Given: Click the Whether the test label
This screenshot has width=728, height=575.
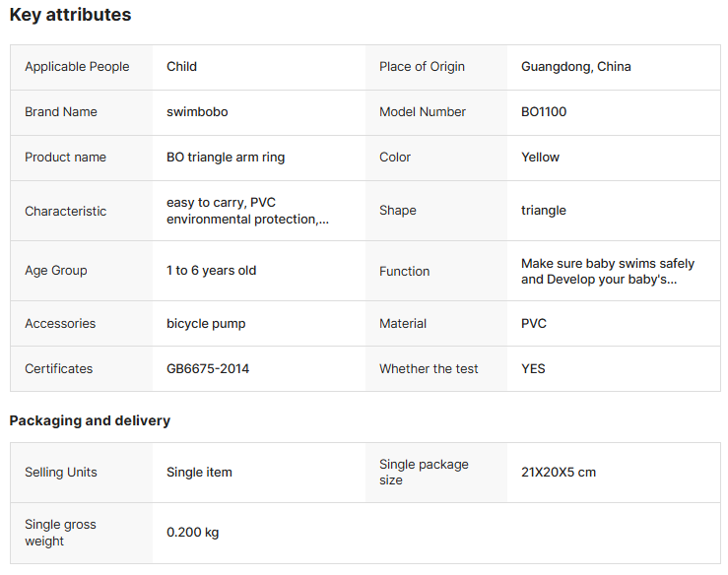Looking at the screenshot, I should coord(429,369).
